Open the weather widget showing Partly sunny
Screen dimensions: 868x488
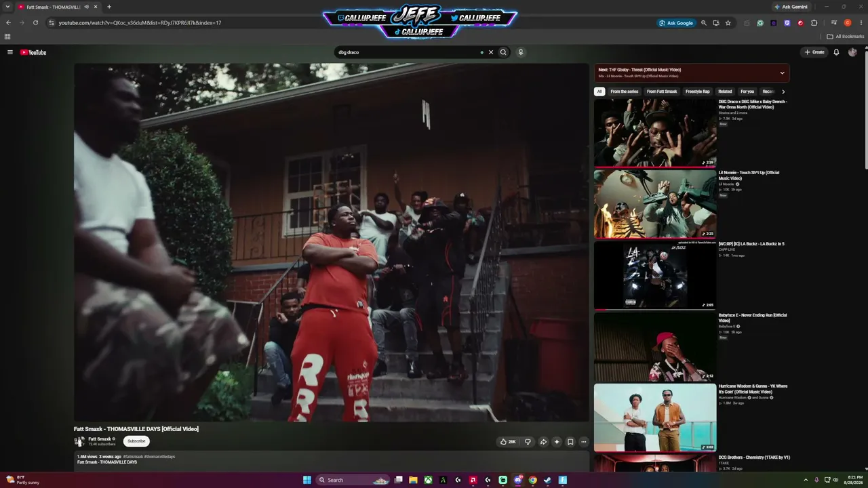(22, 480)
